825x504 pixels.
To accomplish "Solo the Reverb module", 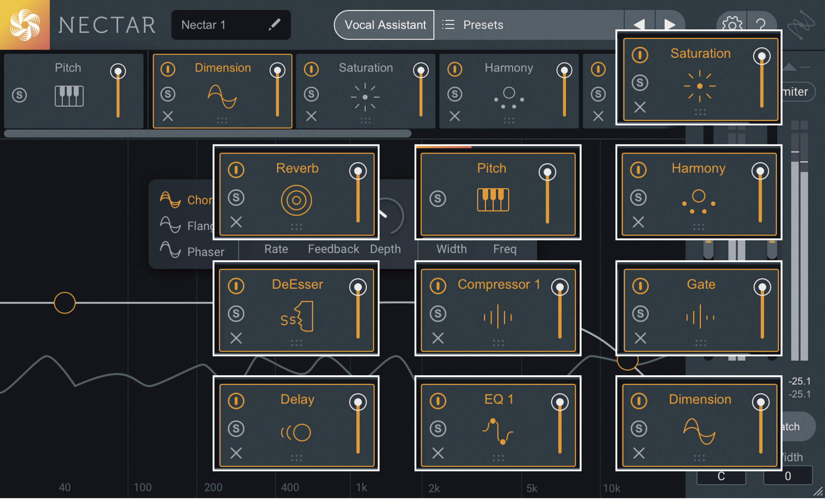I will 236,197.
